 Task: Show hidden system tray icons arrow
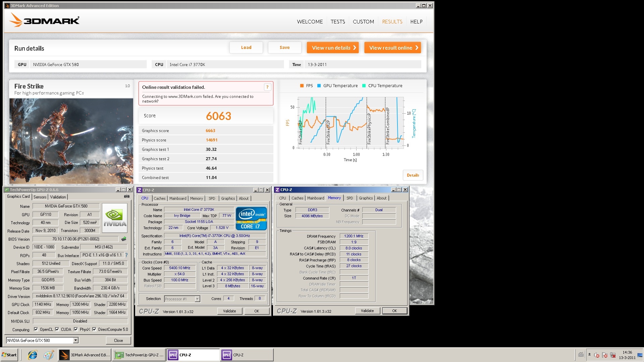[x=589, y=355]
